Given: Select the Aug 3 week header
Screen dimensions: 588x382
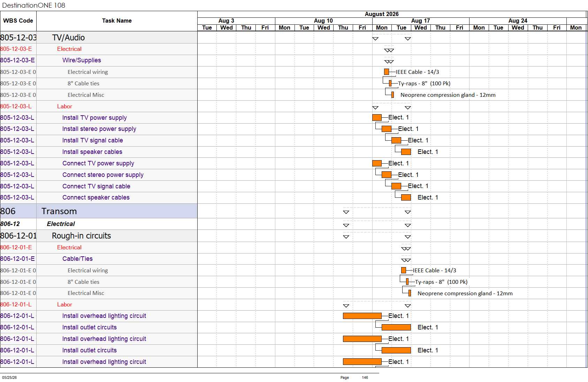Looking at the screenshot, I should pyautogui.click(x=227, y=21).
